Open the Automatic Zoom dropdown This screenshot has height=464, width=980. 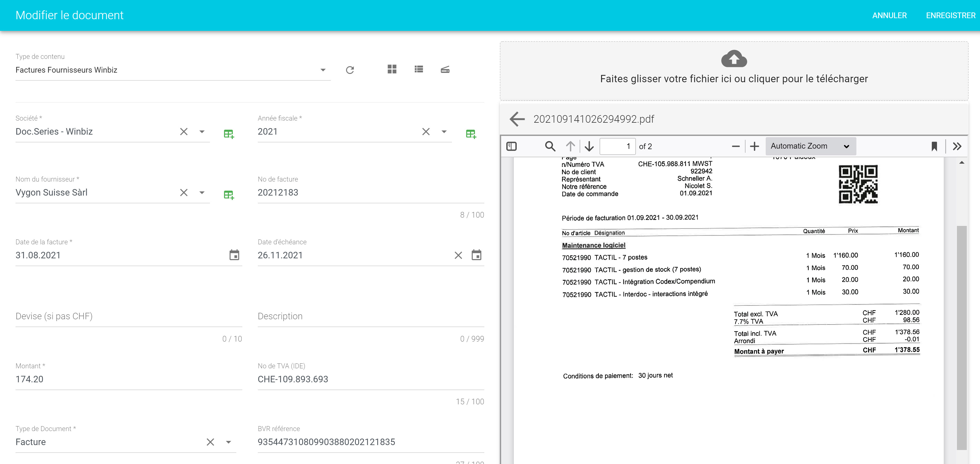(811, 146)
